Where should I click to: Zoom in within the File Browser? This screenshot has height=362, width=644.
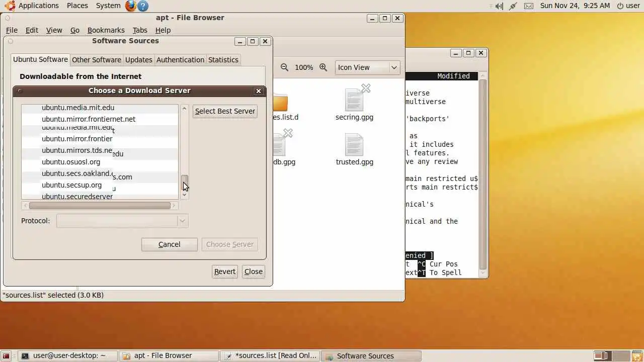(324, 67)
